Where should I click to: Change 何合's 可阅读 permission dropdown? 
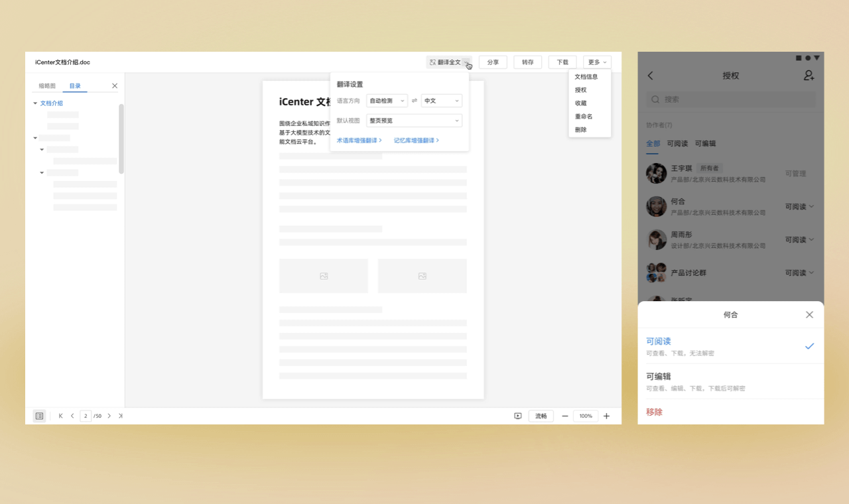click(x=799, y=206)
